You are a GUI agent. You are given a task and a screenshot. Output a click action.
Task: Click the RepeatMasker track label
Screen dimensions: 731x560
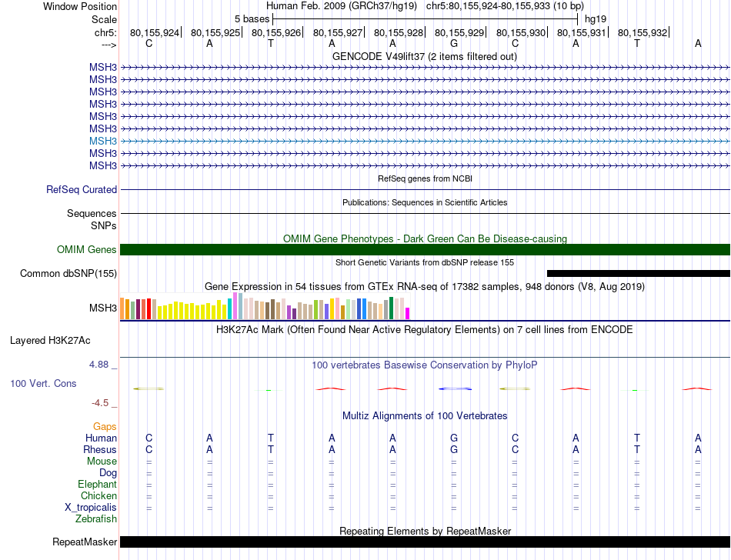pyautogui.click(x=84, y=542)
